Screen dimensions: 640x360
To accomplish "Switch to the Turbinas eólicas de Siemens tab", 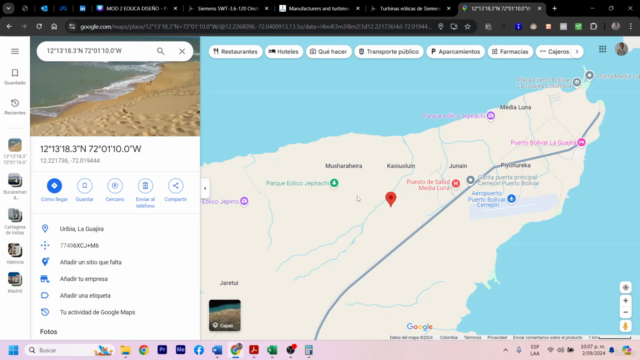I will (410, 8).
